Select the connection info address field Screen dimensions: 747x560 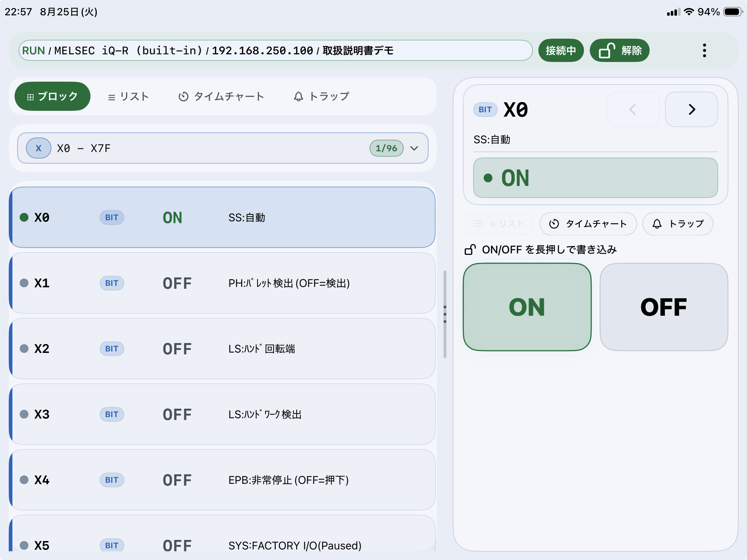point(275,50)
